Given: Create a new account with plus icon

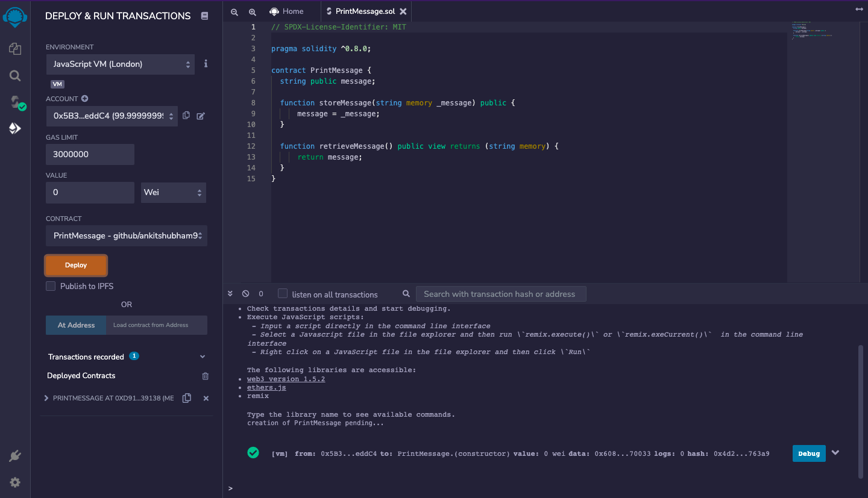Looking at the screenshot, I should point(85,99).
